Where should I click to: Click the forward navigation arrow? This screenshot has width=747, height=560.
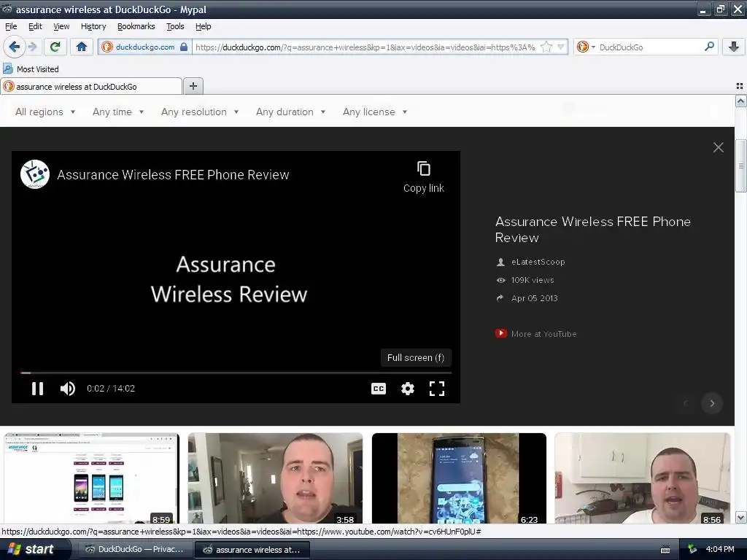point(32,47)
